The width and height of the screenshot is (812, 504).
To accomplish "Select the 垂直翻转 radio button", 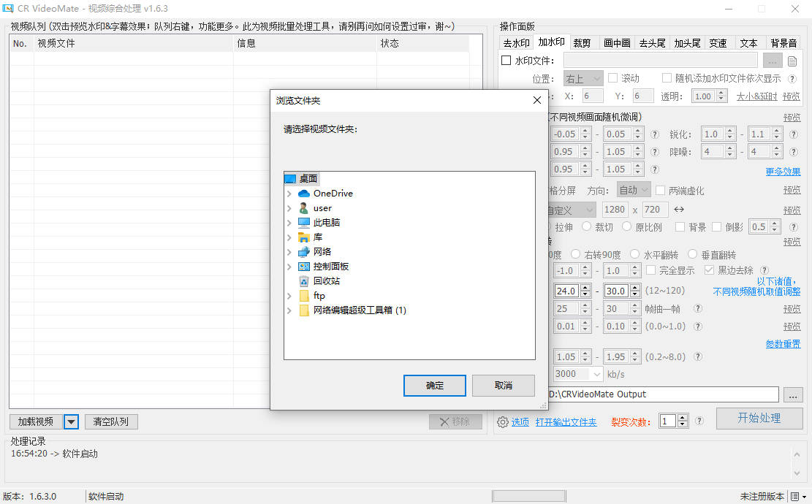I will coord(692,254).
